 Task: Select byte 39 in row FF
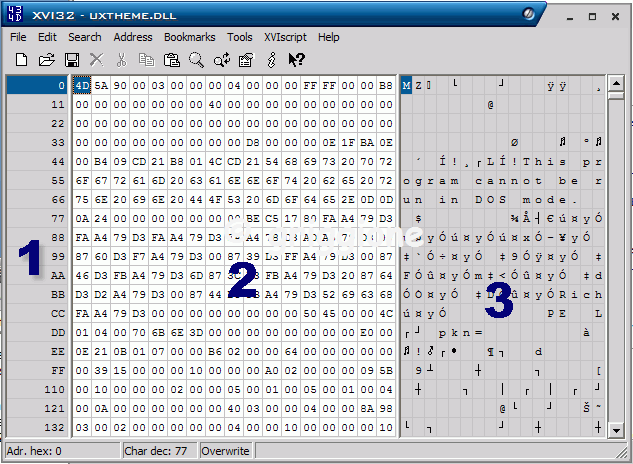(x=101, y=370)
